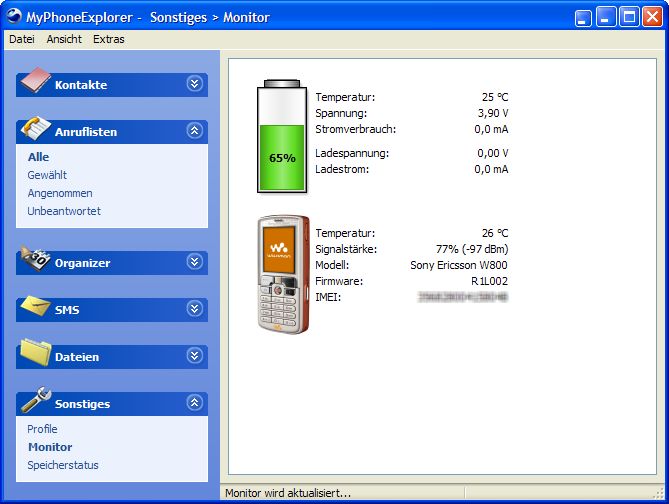Click the Sony Ericsson phone image
Screen dimensions: 669x504
[x=282, y=274]
